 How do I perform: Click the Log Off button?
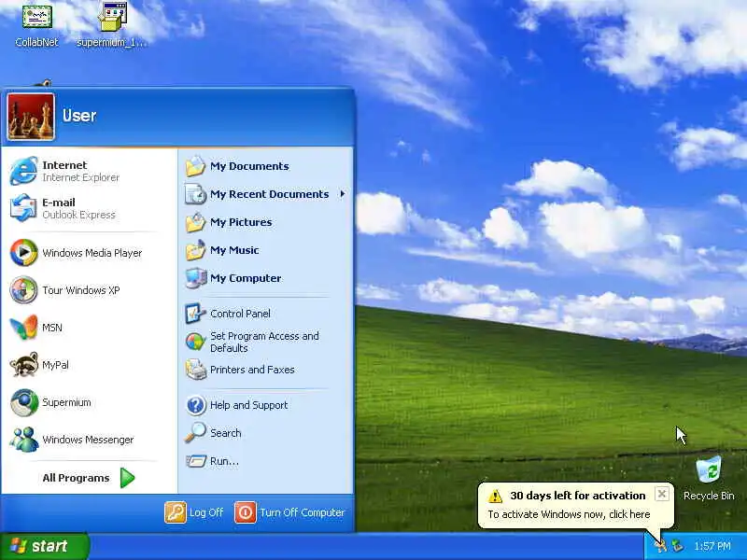coord(194,512)
